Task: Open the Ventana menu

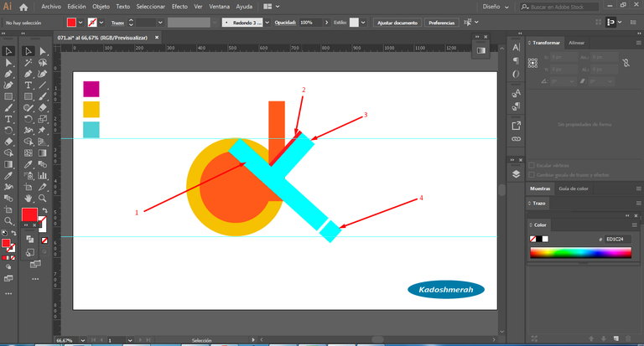Action: point(220,7)
